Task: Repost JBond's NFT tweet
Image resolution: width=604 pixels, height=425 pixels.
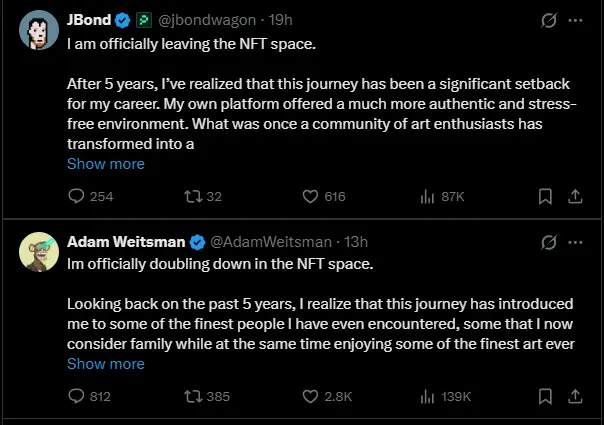Action: [193, 197]
